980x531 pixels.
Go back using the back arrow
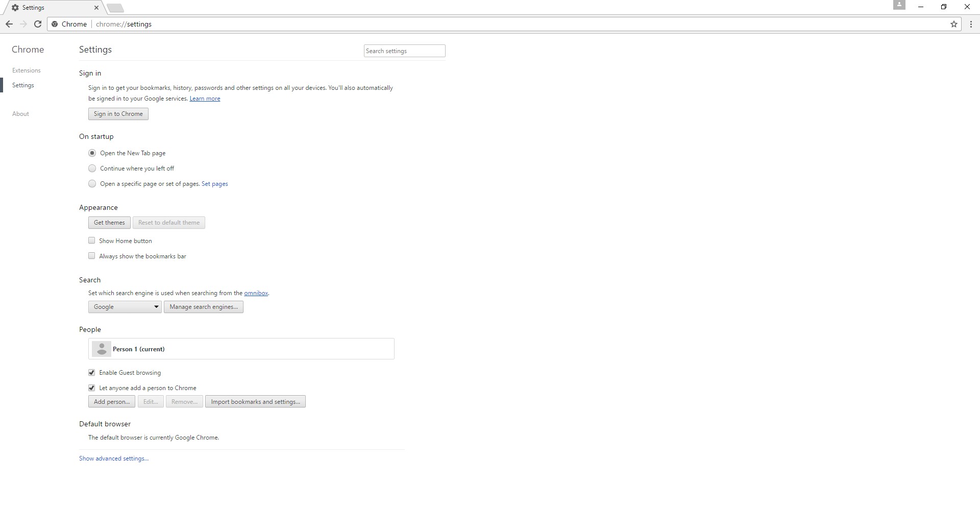(9, 24)
